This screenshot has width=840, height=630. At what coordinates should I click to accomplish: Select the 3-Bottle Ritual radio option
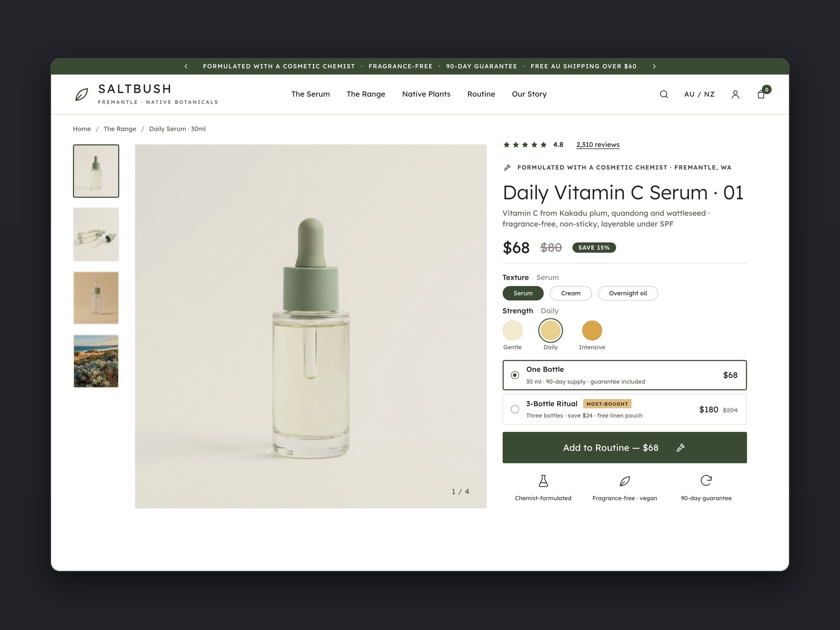[x=514, y=409]
